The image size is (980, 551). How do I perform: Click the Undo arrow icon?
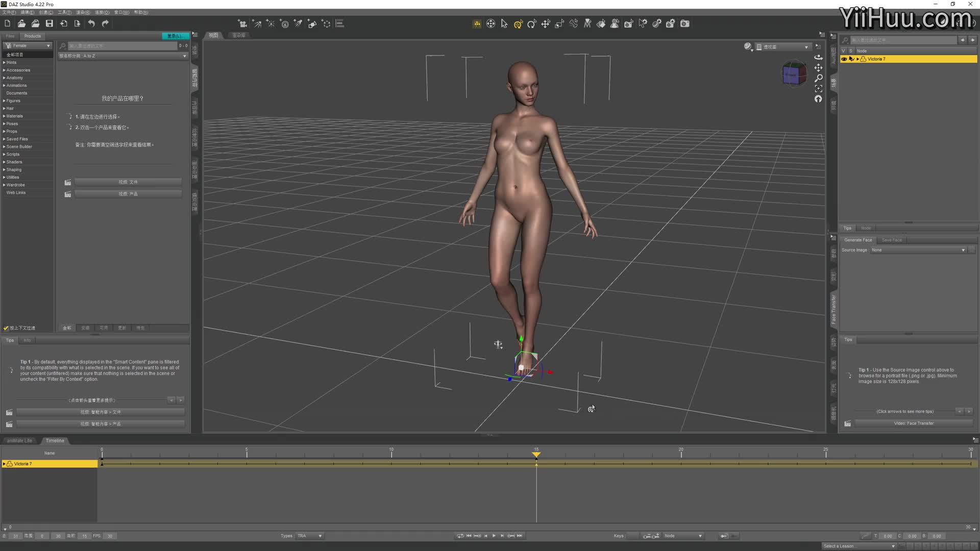tap(91, 23)
